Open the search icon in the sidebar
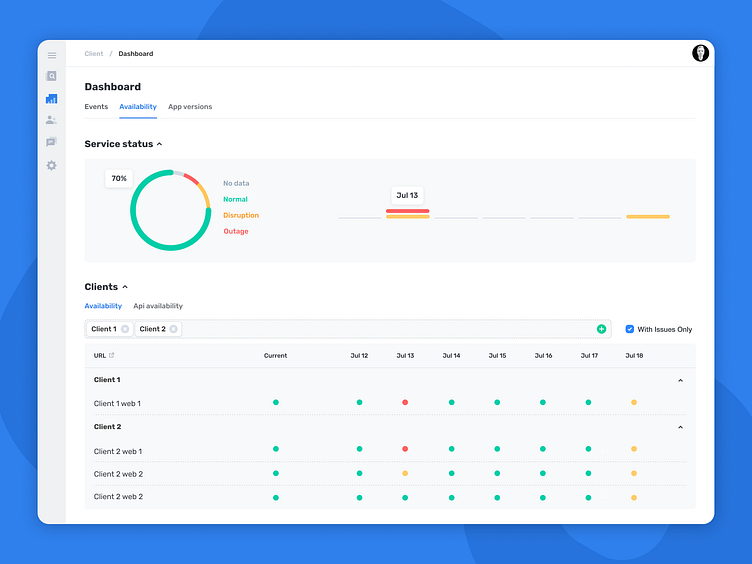Image resolution: width=752 pixels, height=564 pixels. [51, 76]
